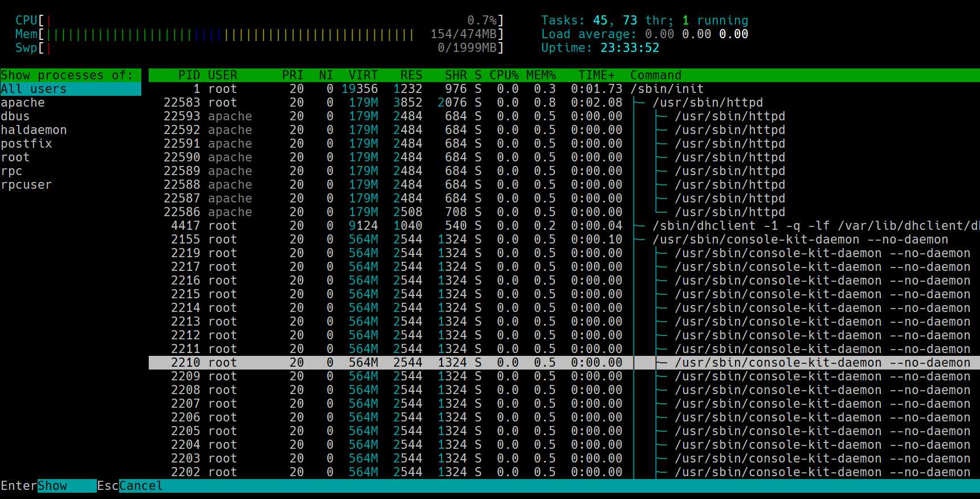Viewport: 980px width, 499px height.
Task: Click the 708 SHR value for PID 22586
Action: point(456,212)
